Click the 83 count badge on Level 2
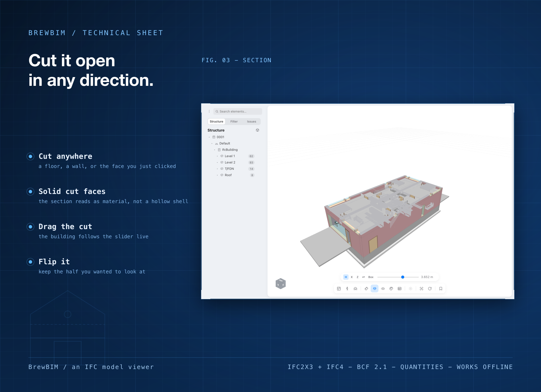541x392 pixels. [251, 163]
